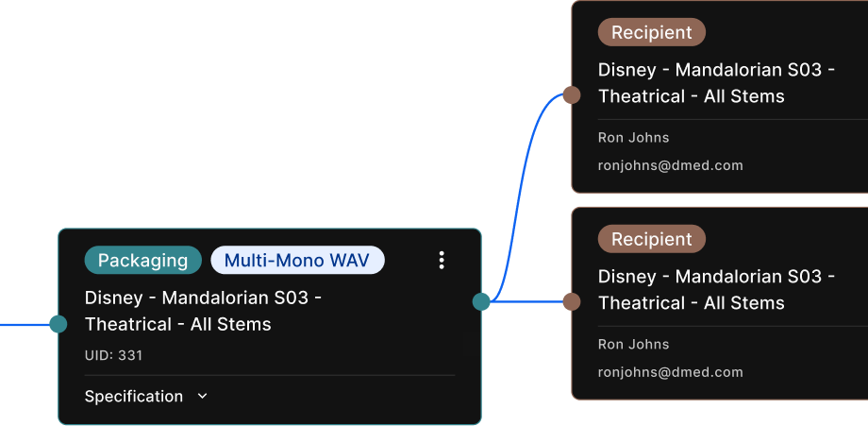Select the upper Recipient node input port

coord(572,94)
